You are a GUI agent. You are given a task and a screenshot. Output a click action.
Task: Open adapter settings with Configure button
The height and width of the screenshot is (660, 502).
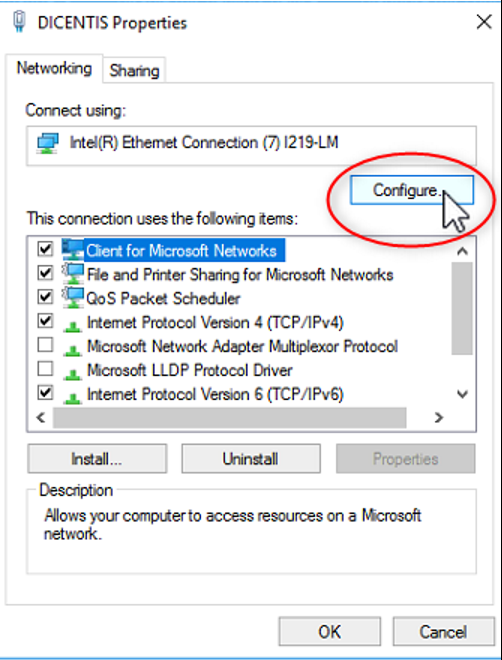point(412,190)
